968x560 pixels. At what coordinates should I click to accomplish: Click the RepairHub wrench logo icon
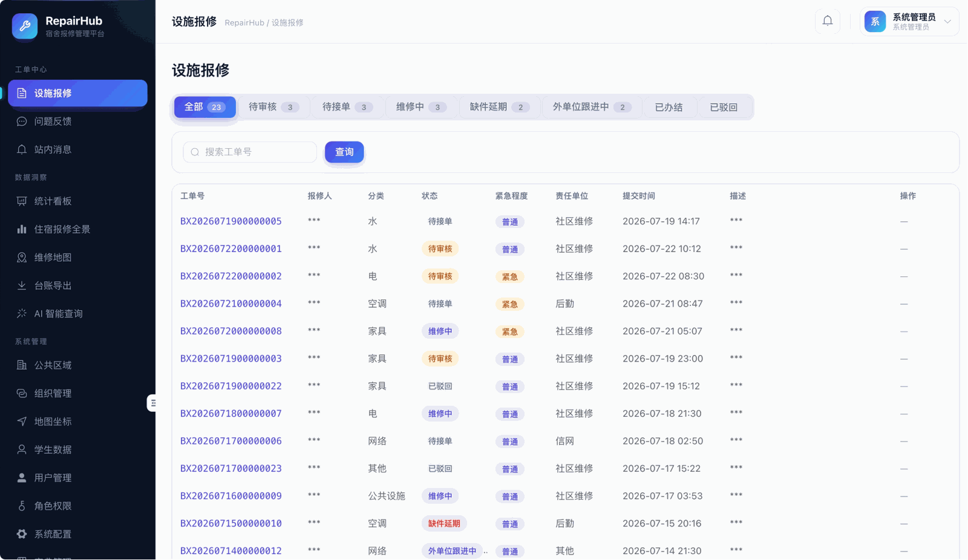[x=25, y=26]
